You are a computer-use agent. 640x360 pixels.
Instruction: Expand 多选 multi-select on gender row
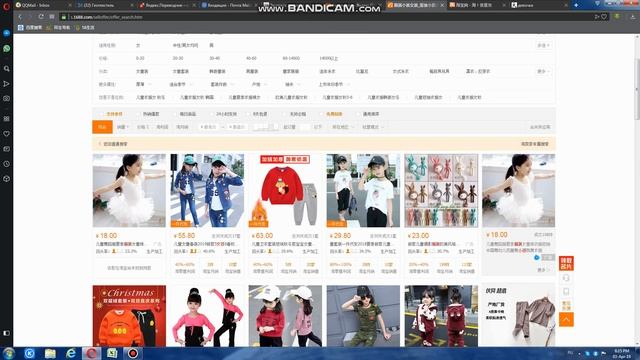pos(543,45)
